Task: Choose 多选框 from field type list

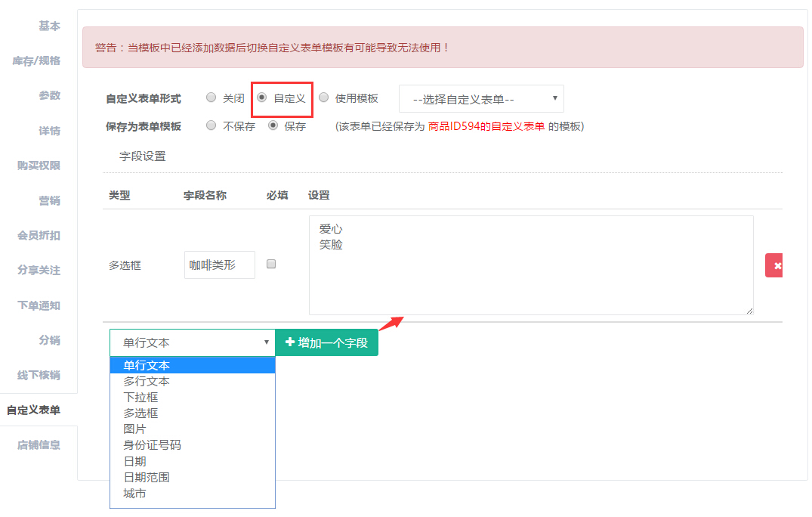Action: (141, 413)
